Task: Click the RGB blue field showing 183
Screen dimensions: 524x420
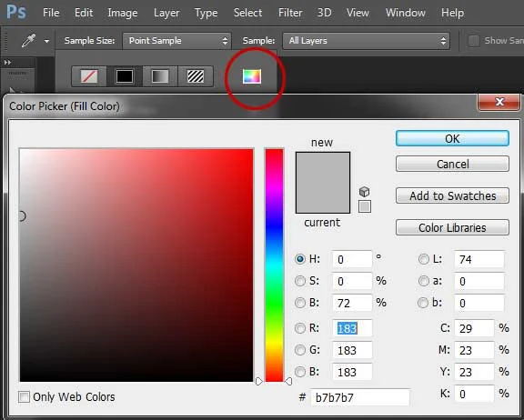Action: pos(352,372)
